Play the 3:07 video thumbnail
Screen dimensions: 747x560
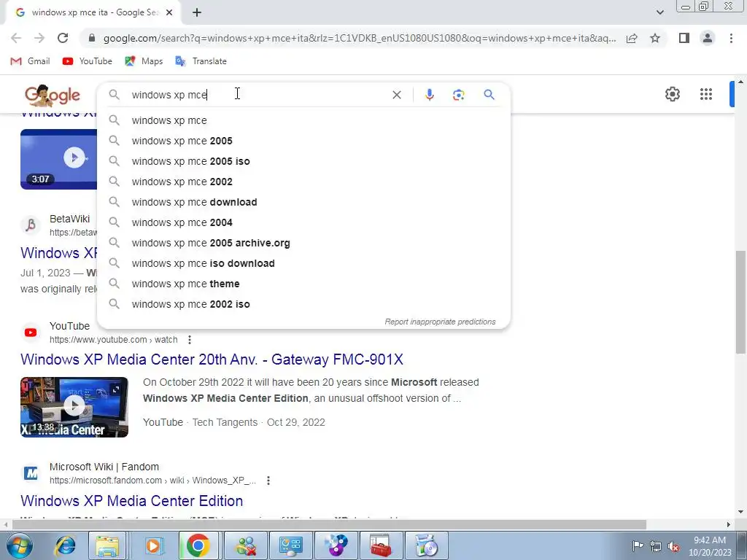58,159
